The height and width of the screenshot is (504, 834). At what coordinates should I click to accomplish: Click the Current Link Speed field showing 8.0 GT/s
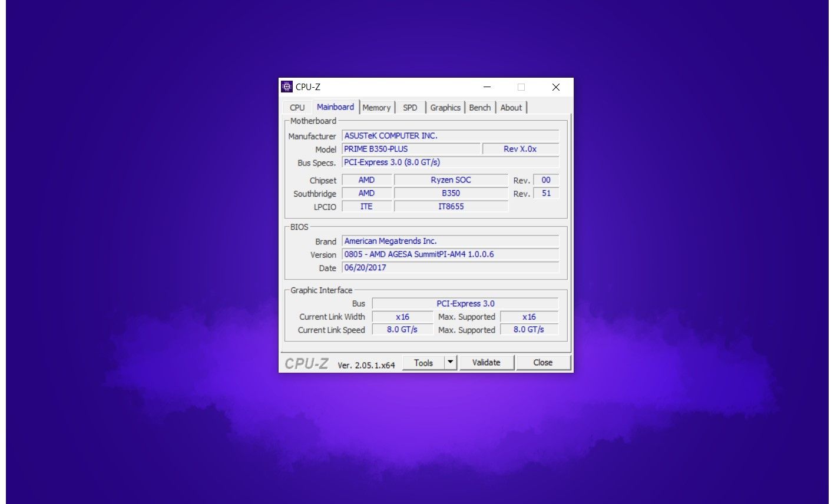click(x=403, y=330)
